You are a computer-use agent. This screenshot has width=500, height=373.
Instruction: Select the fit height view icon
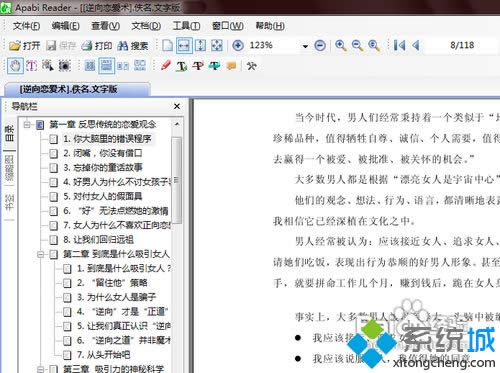[200, 46]
